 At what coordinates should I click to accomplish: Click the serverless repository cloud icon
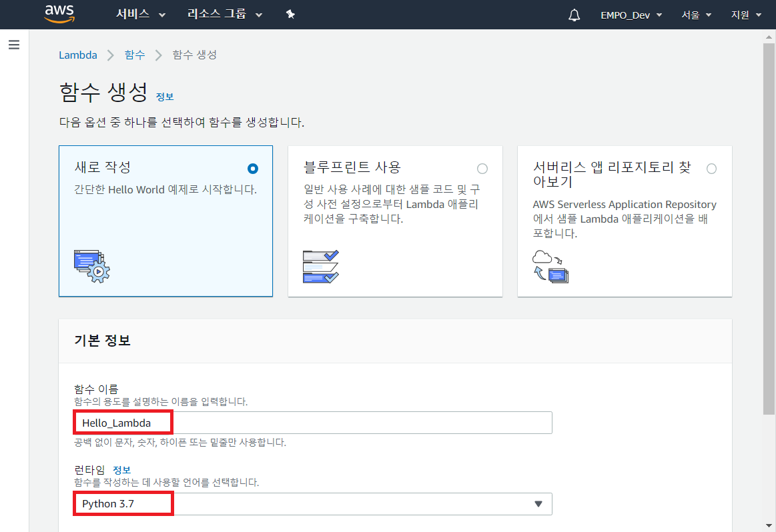point(550,266)
